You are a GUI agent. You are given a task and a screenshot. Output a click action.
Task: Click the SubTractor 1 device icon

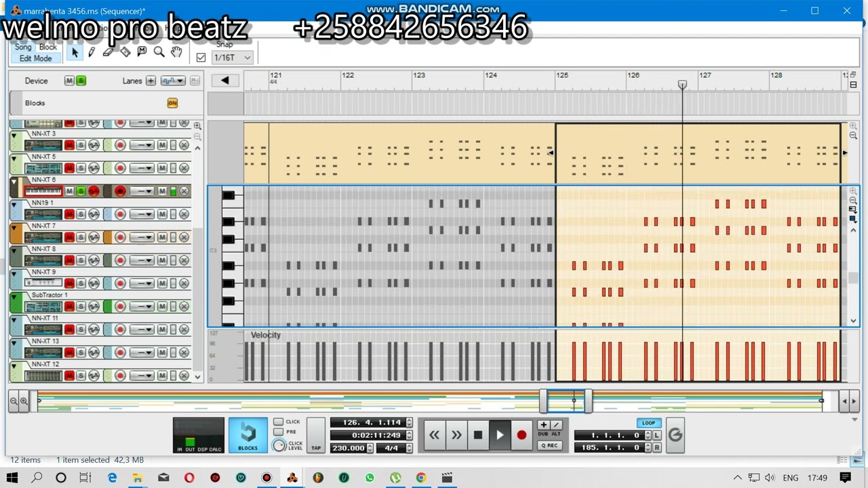click(43, 307)
